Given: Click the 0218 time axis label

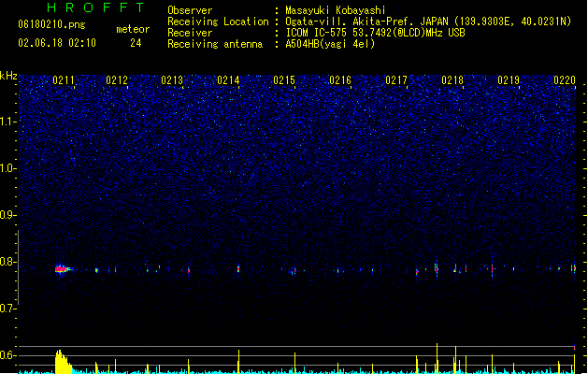Looking at the screenshot, I should [x=452, y=80].
